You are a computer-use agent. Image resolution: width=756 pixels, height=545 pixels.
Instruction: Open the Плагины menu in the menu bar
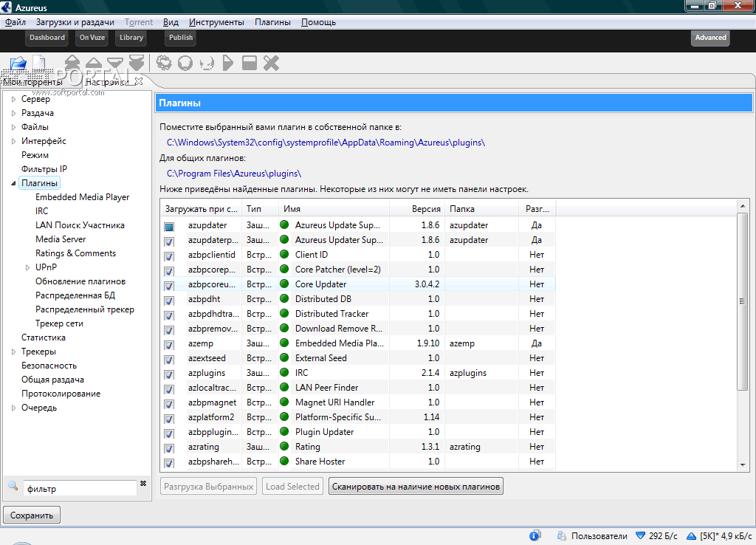(x=273, y=22)
